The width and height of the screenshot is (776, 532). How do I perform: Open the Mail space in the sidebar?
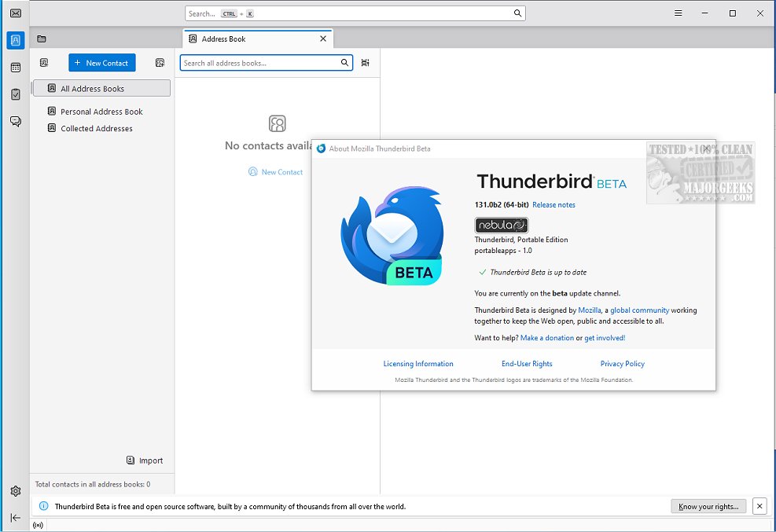[x=16, y=13]
